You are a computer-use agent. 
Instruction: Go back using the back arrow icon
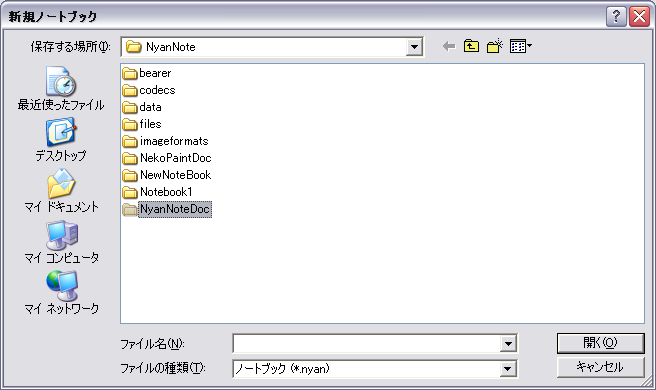click(x=449, y=46)
